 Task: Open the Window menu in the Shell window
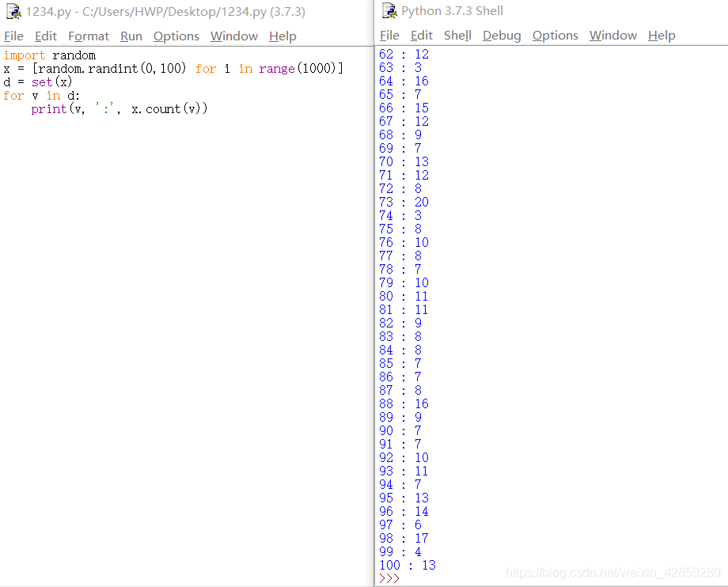[x=612, y=36]
